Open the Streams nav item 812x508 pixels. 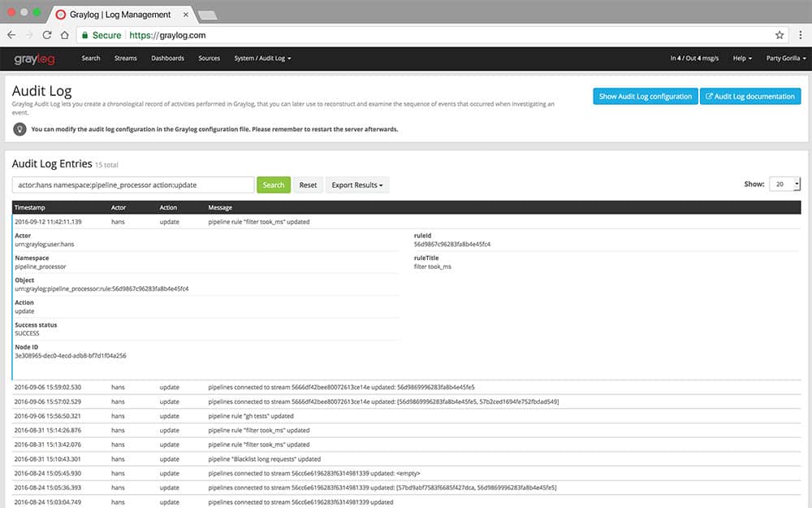pos(125,58)
